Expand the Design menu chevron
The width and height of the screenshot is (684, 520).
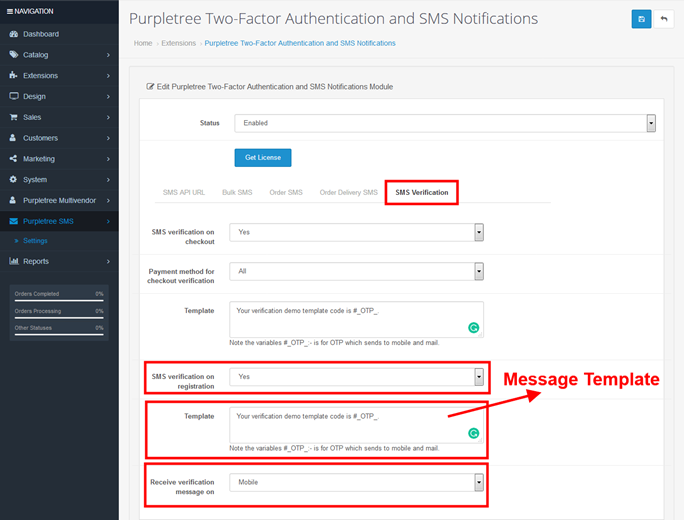(x=108, y=96)
